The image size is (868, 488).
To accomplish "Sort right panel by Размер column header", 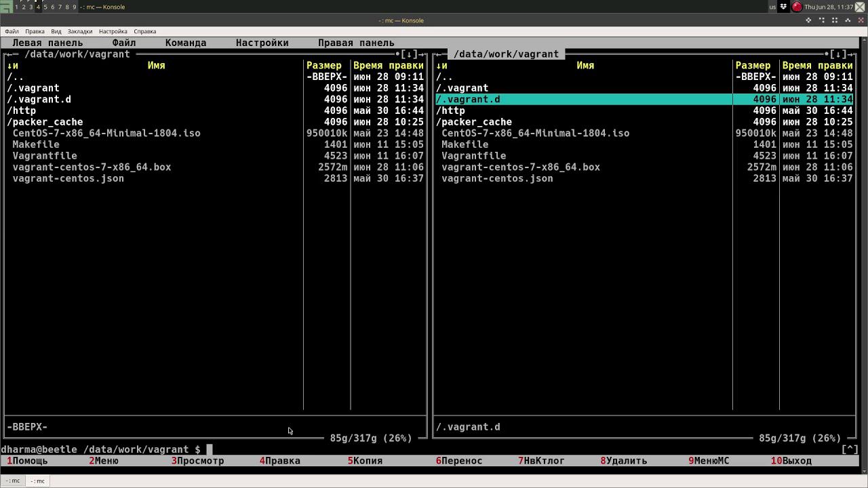I will pyautogui.click(x=753, y=66).
